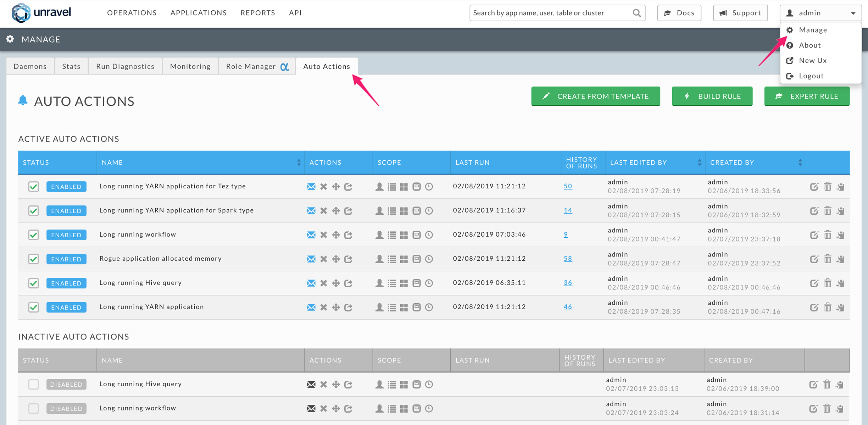
Task: Check the disabled Long running Hive query checkbox
Action: pos(33,384)
